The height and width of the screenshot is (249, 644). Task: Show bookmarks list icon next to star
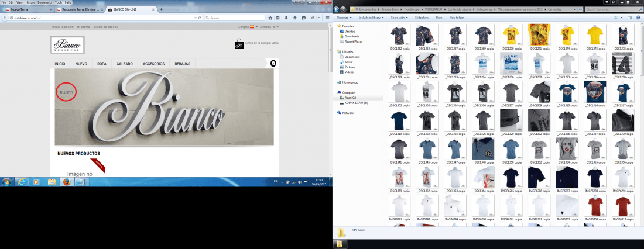coord(278,18)
